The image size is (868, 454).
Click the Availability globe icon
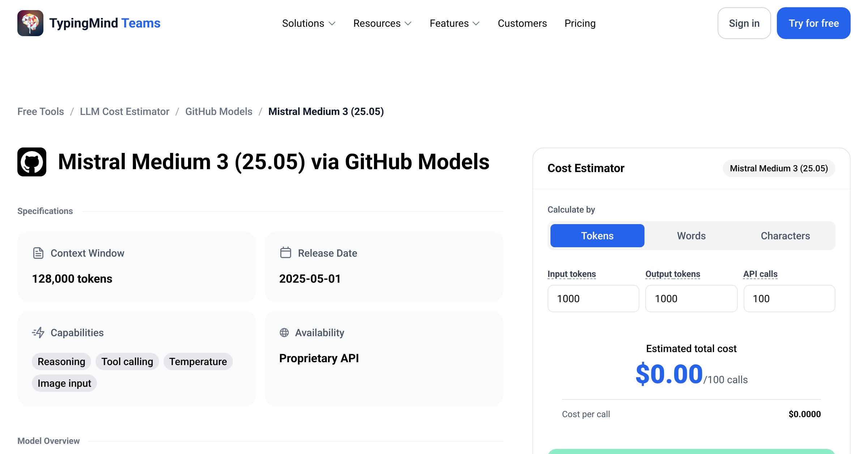284,333
